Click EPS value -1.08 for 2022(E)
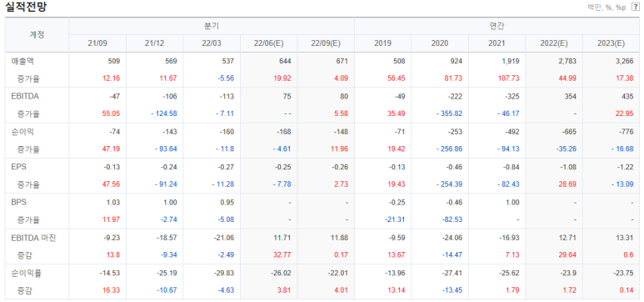This screenshot has height=302, width=644. 569,168
